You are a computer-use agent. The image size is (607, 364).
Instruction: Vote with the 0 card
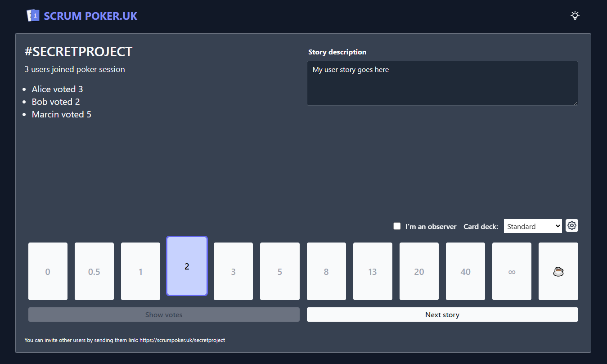pyautogui.click(x=48, y=271)
